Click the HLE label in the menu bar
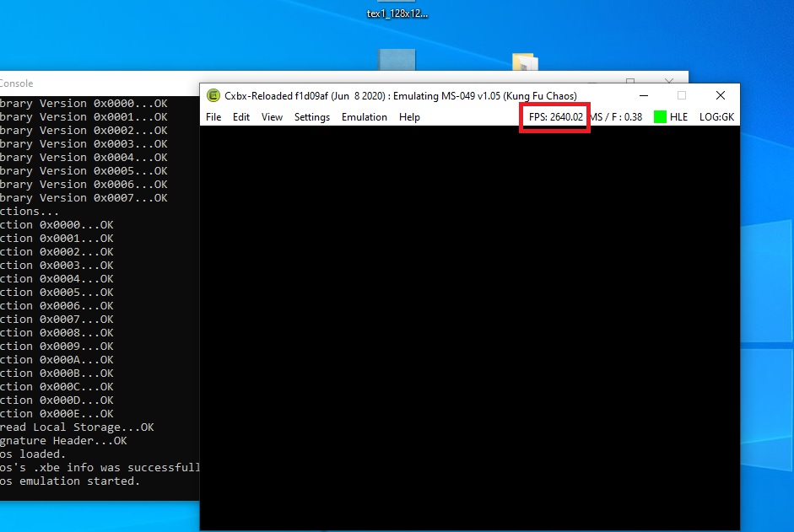The height and width of the screenshot is (532, 794). click(x=678, y=117)
